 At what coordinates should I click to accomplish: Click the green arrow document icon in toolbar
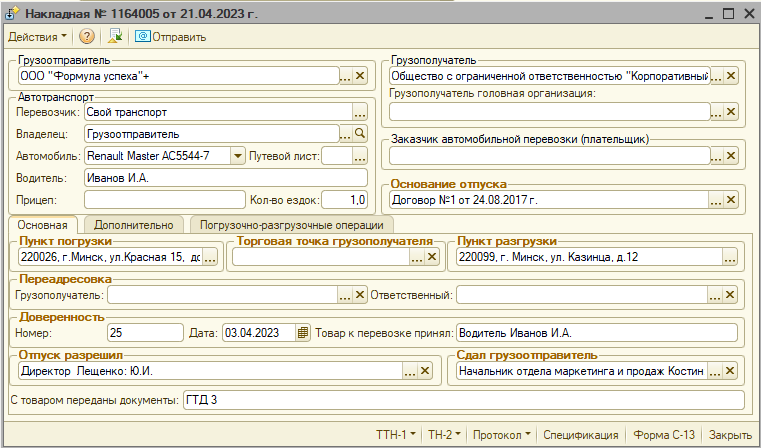coord(116,37)
